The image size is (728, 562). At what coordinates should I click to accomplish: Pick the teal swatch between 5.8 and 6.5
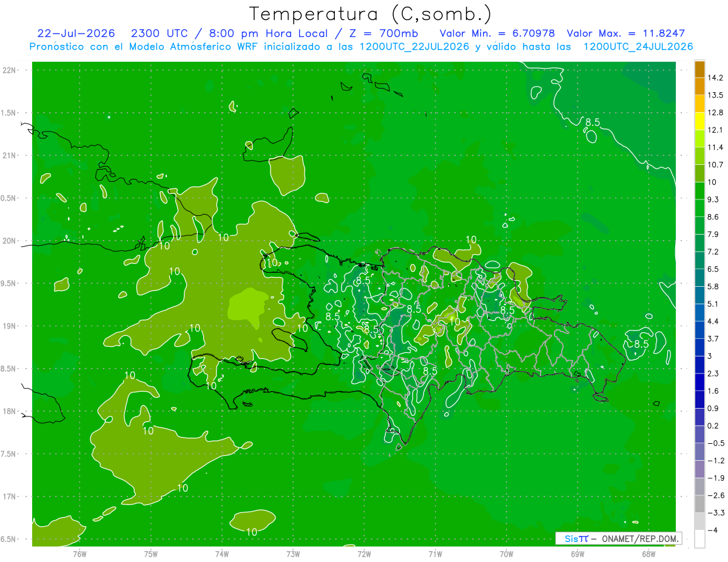(x=699, y=278)
